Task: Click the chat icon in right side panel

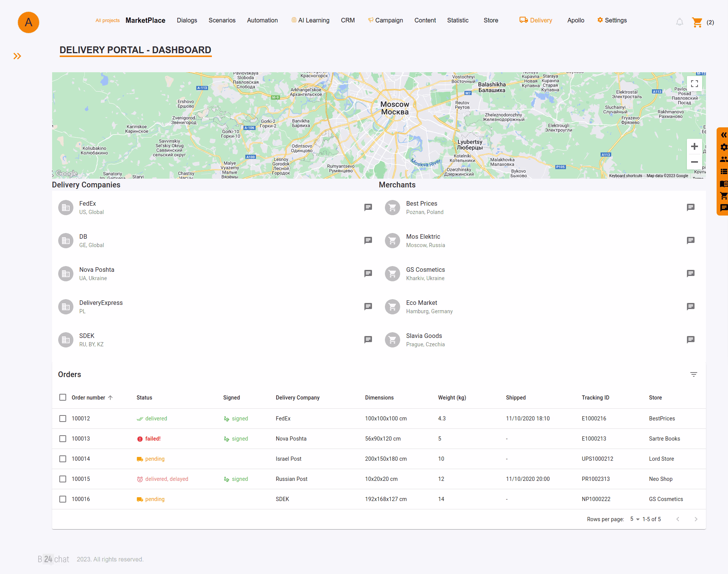Action: click(x=724, y=208)
